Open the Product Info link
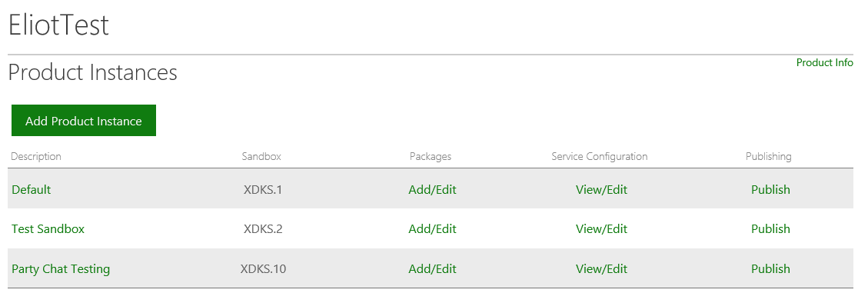Viewport: 868px width, 303px height. 824,62
